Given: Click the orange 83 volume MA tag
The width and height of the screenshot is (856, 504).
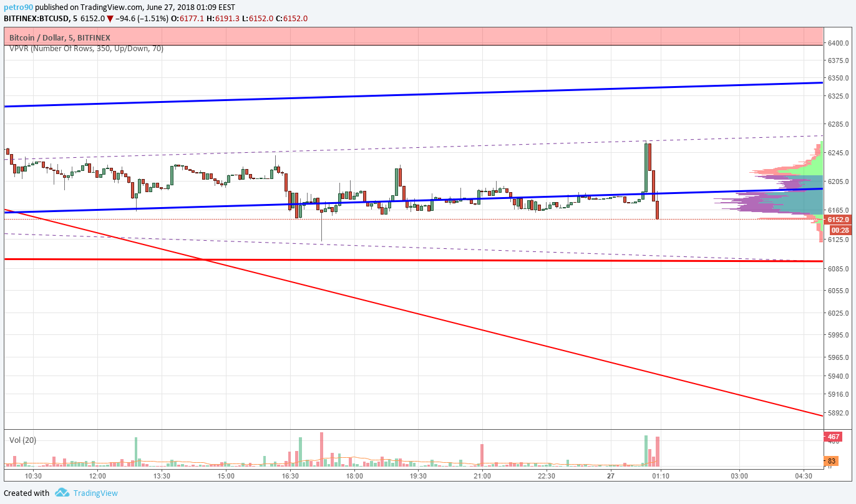Looking at the screenshot, I should tap(831, 462).
